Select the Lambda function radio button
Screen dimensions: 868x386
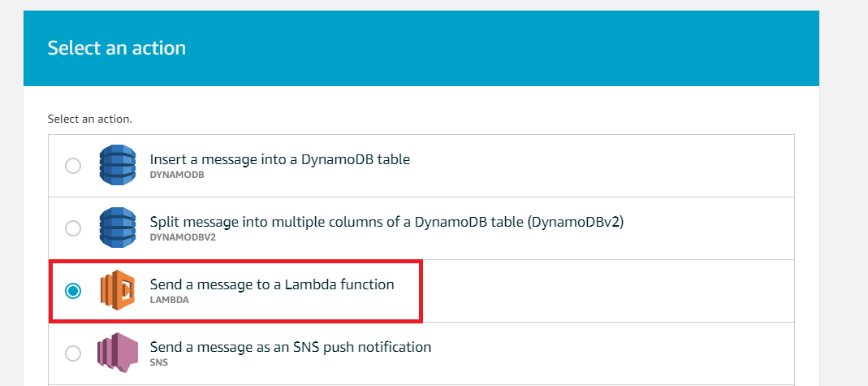73,291
